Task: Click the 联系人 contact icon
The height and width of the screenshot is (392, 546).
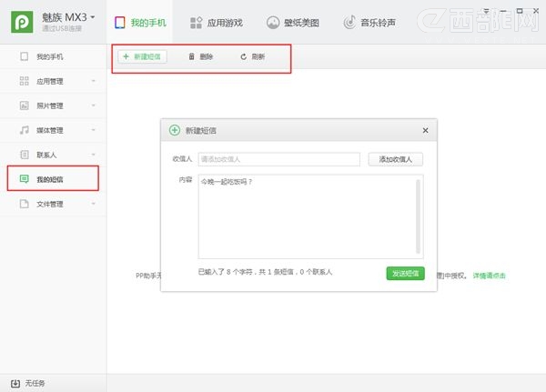Action: click(x=25, y=155)
